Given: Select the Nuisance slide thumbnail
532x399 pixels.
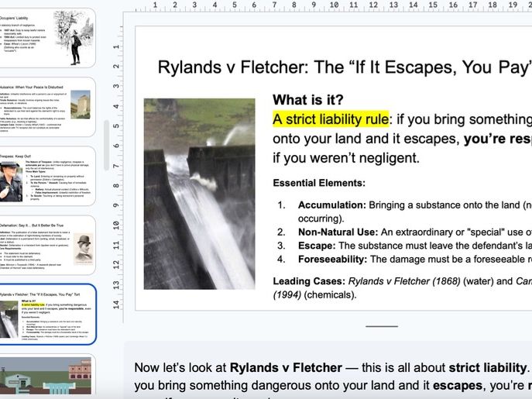Looking at the screenshot, I should pyautogui.click(x=46, y=107).
